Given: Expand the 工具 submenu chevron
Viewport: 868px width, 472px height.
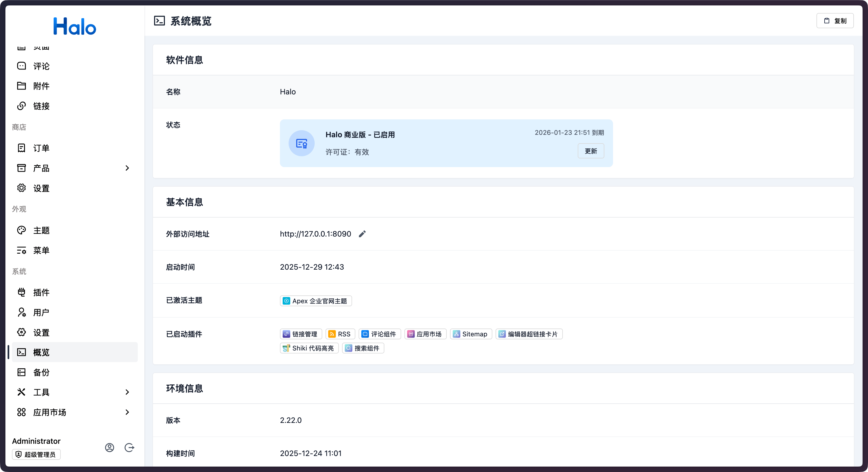Looking at the screenshot, I should 127,392.
